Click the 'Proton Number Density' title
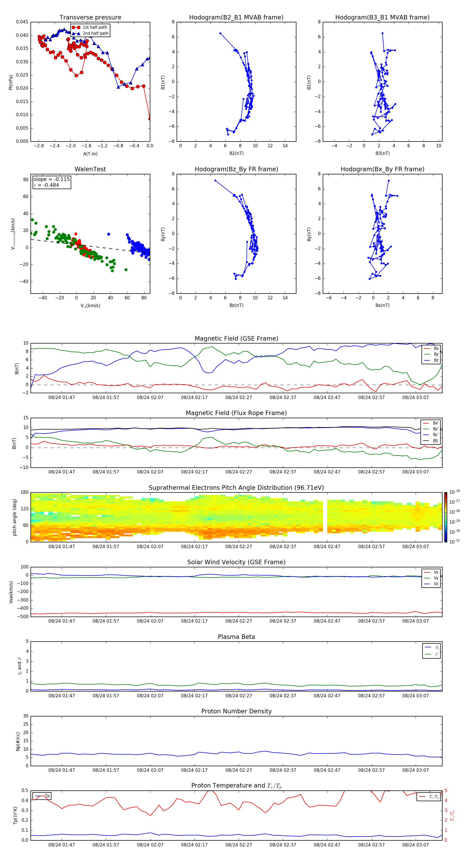Screen dimensions: 473x868 (236, 711)
